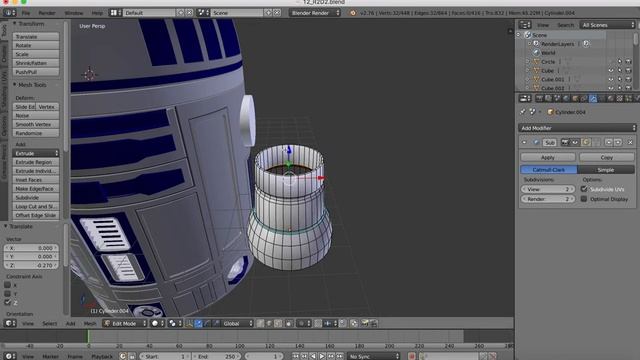Viewport: 640px width, 360px height.
Task: Enable proportional editing icon in header
Action: pyautogui.click(x=303, y=323)
